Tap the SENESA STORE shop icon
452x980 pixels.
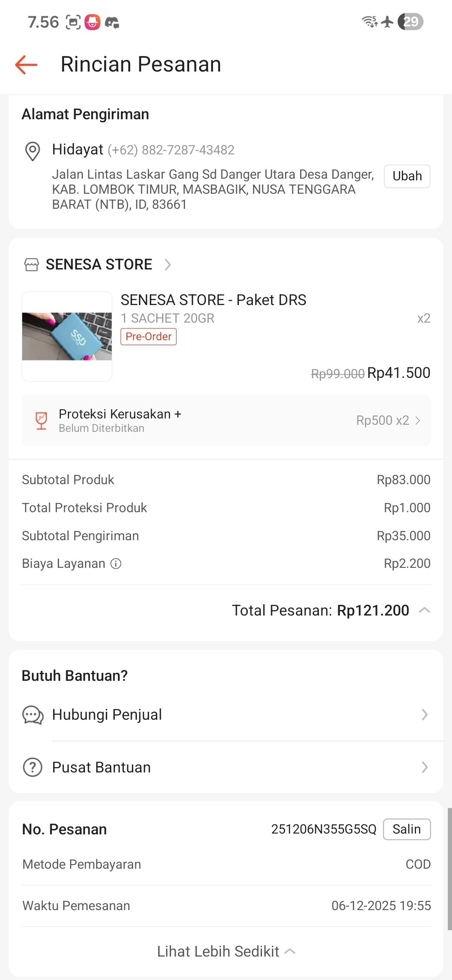tap(32, 265)
